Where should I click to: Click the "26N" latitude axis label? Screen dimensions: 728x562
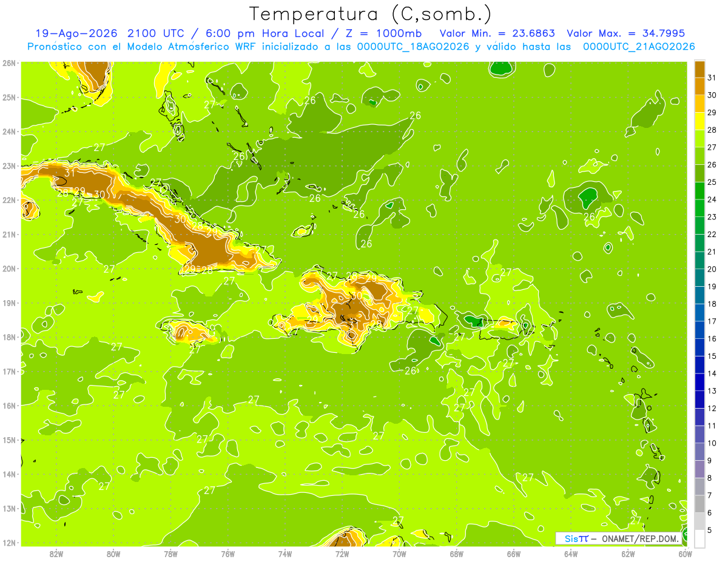pyautogui.click(x=9, y=63)
